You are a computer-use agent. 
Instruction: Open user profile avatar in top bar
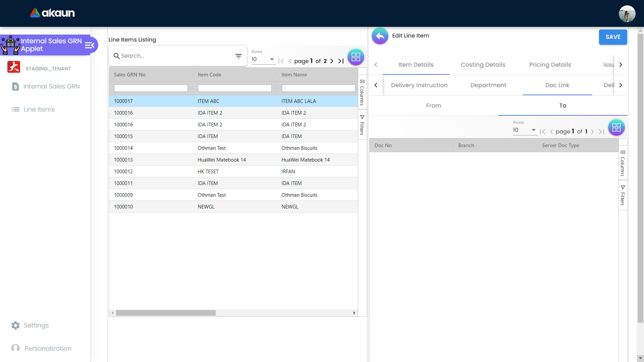(x=627, y=14)
